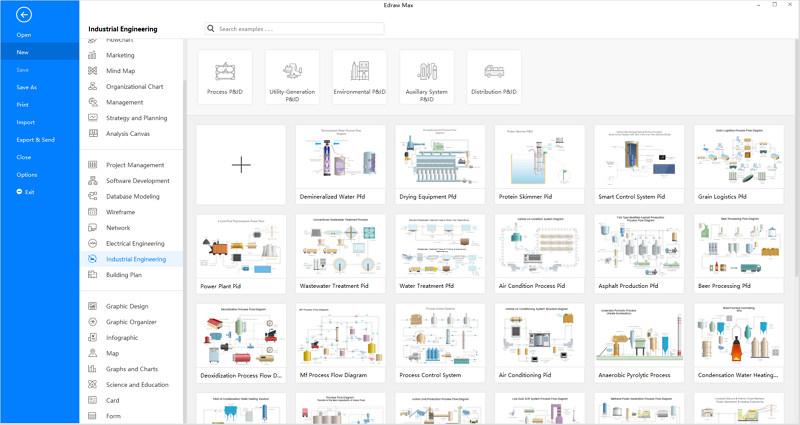Click the Project Management icon
This screenshot has width=800, height=425.
(x=92, y=165)
